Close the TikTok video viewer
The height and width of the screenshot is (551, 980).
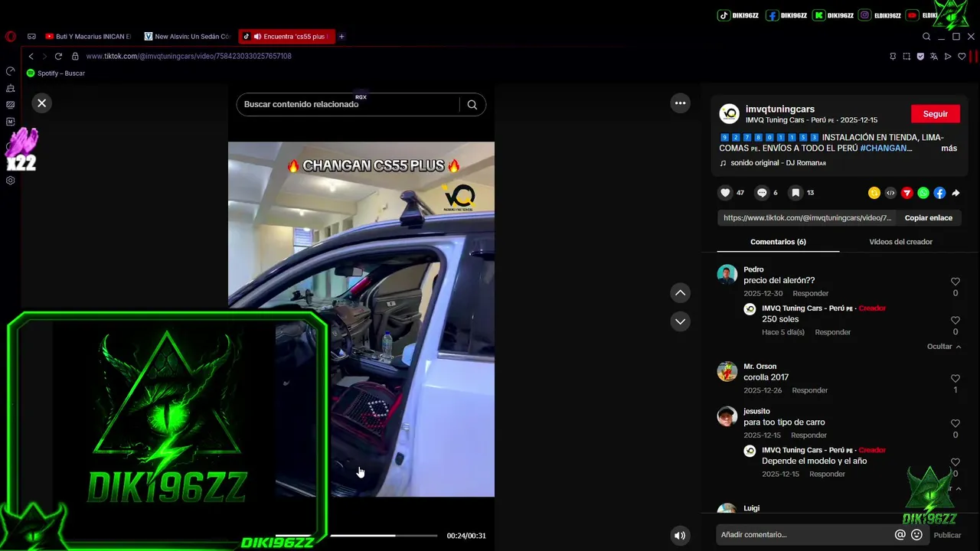pos(42,103)
